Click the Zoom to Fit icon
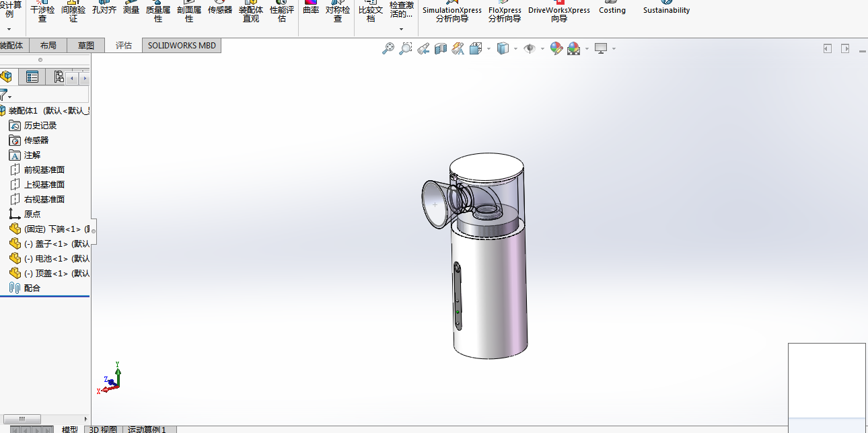The image size is (868, 433). tap(388, 48)
